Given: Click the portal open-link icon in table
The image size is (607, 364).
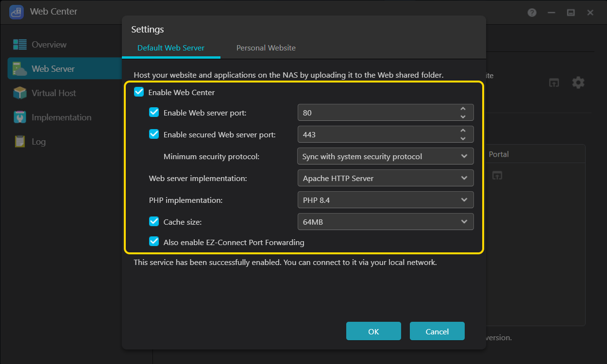Looking at the screenshot, I should [x=497, y=176].
